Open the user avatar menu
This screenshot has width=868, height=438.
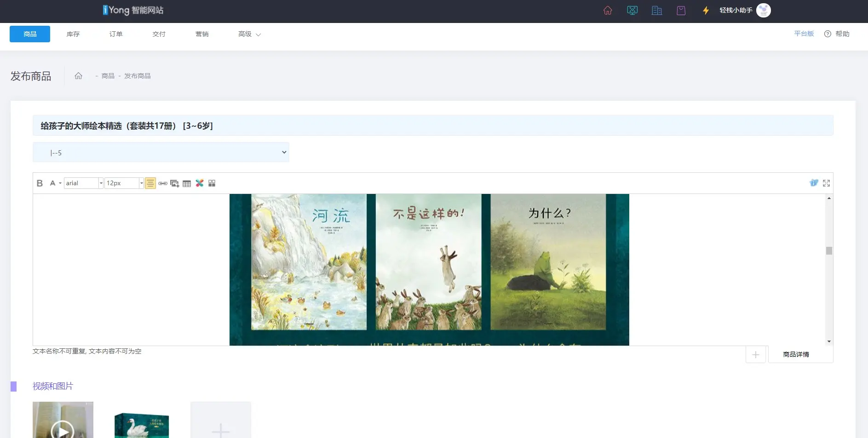click(764, 10)
